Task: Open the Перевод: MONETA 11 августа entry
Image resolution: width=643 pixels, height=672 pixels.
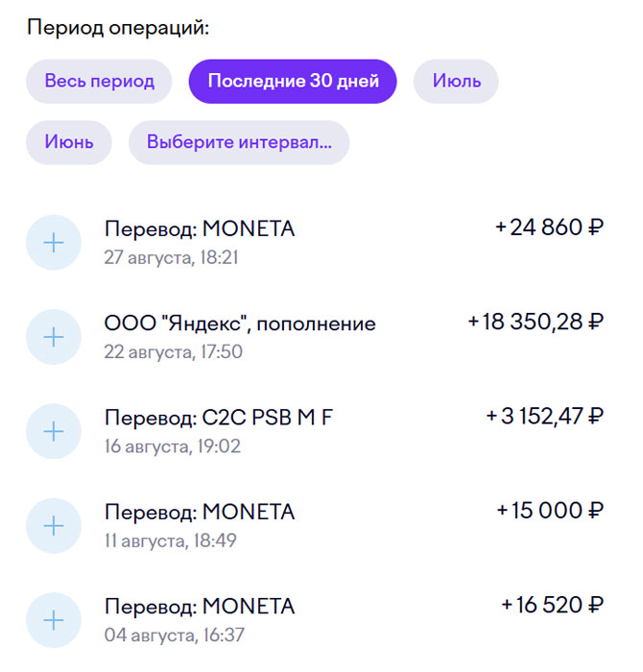Action: point(315,525)
